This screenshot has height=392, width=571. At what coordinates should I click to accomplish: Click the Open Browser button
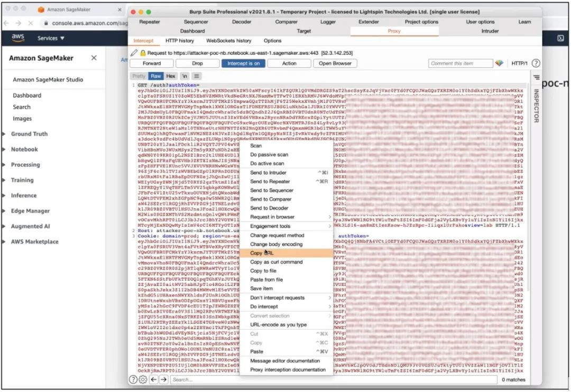(x=335, y=63)
